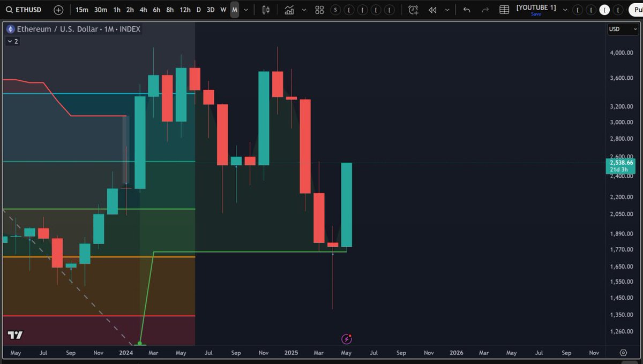This screenshot has width=643, height=364.
Task: Start bar replay with the rewind icon
Action: click(x=432, y=10)
